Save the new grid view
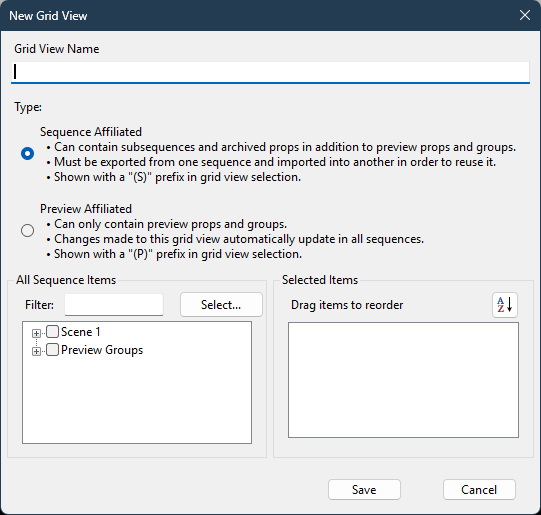This screenshot has width=541, height=515. (364, 489)
